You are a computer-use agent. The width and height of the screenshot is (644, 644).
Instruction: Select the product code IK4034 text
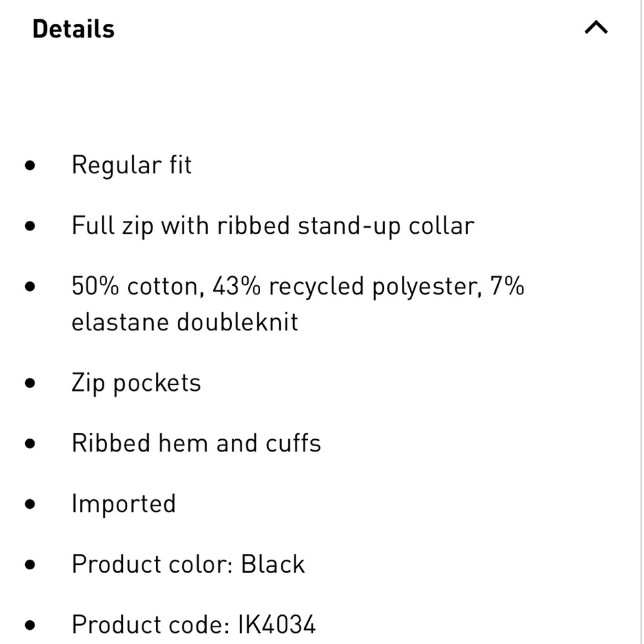pos(193,623)
